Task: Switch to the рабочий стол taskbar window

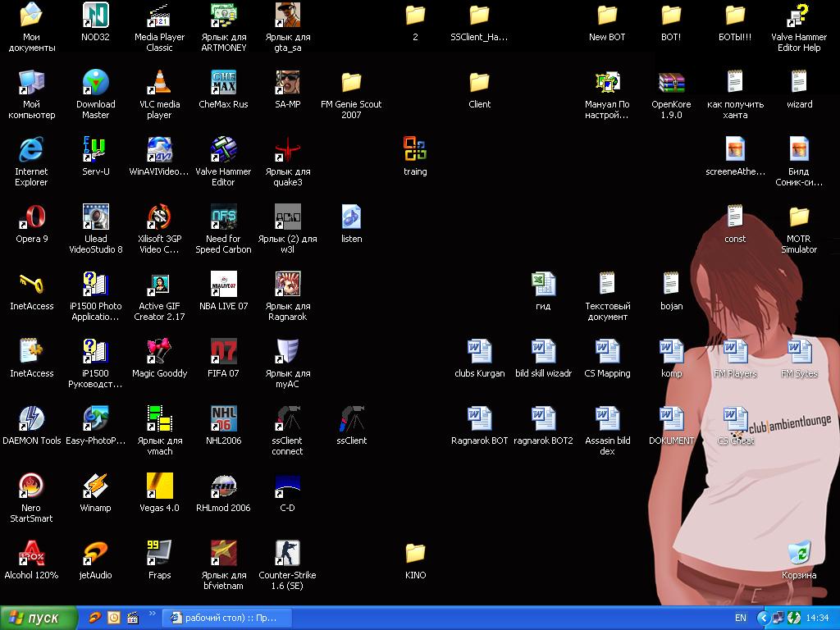Action: click(227, 618)
